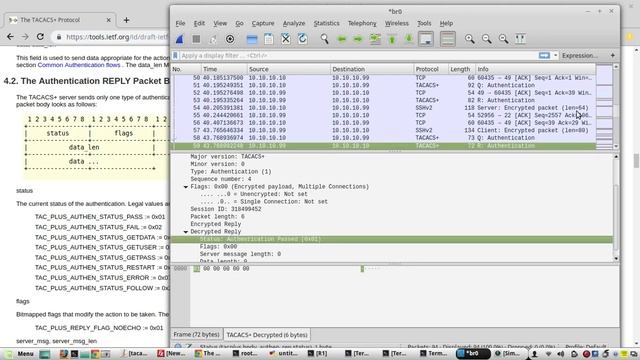
Task: Open the View menu
Action: point(220,23)
